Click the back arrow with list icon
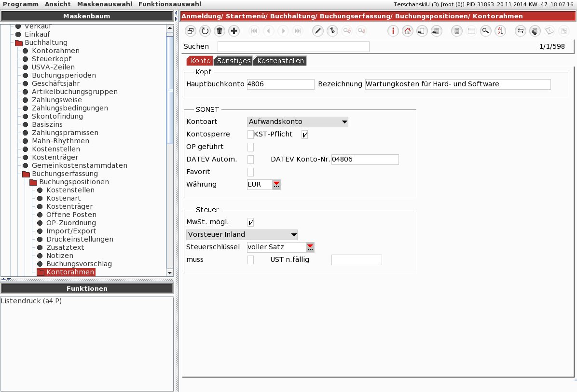577x392 pixels. pos(437,31)
